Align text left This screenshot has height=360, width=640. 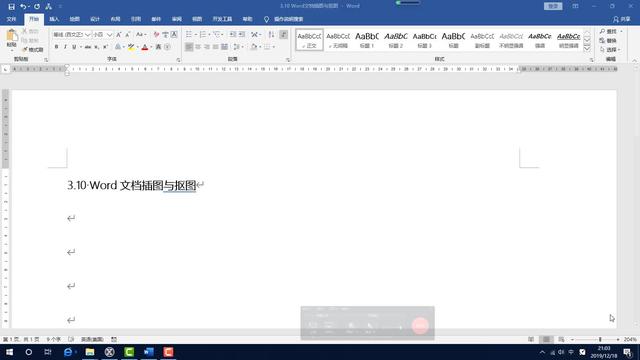(189, 47)
